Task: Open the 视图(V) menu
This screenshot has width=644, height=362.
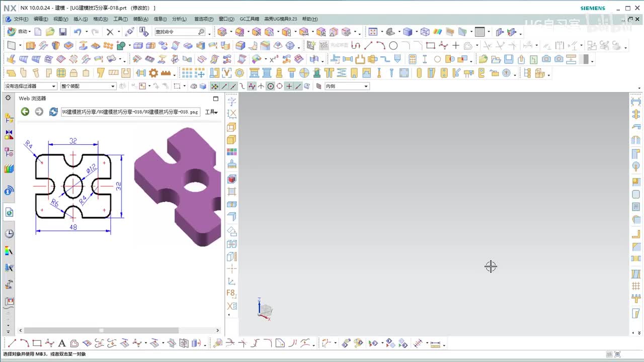Action: (60, 19)
